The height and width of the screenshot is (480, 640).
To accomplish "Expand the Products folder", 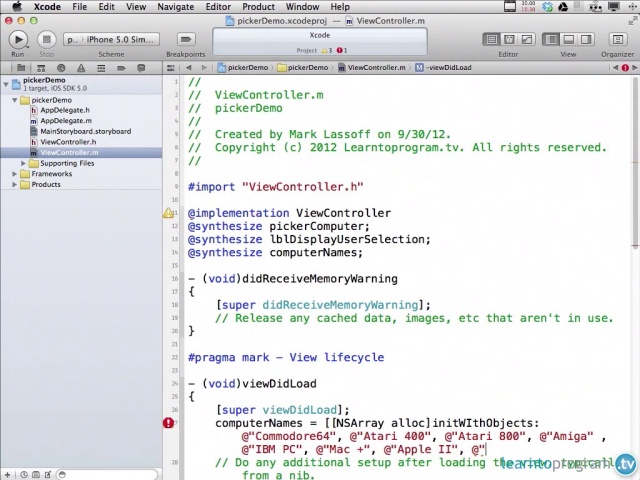I will 15,184.
